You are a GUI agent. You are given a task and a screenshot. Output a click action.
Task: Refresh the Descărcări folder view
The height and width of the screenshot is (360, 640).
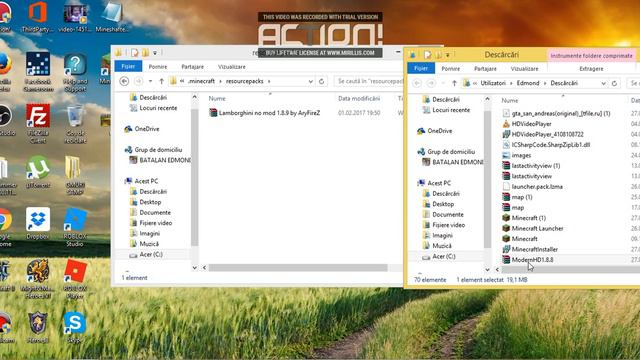[x=614, y=83]
